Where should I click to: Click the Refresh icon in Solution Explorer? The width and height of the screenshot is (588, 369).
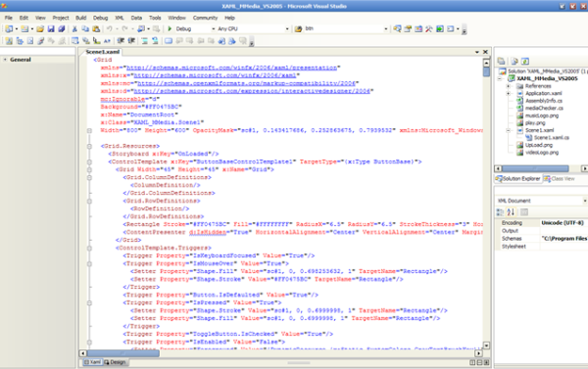(525, 61)
